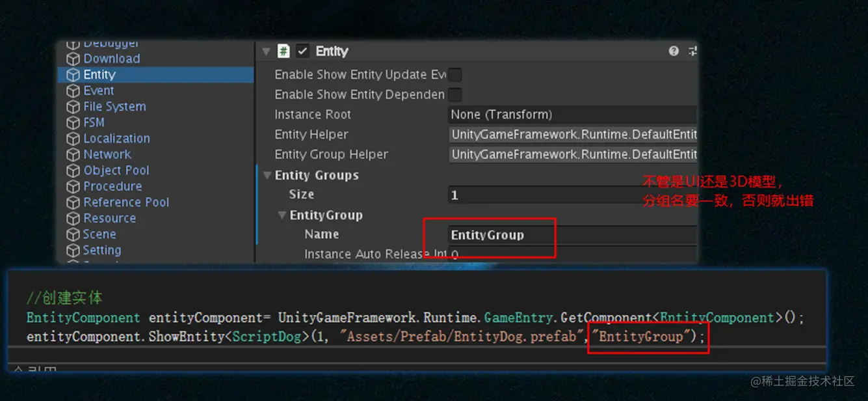868x401 pixels.
Task: Click the cube icon beside File System
Action: (x=73, y=107)
